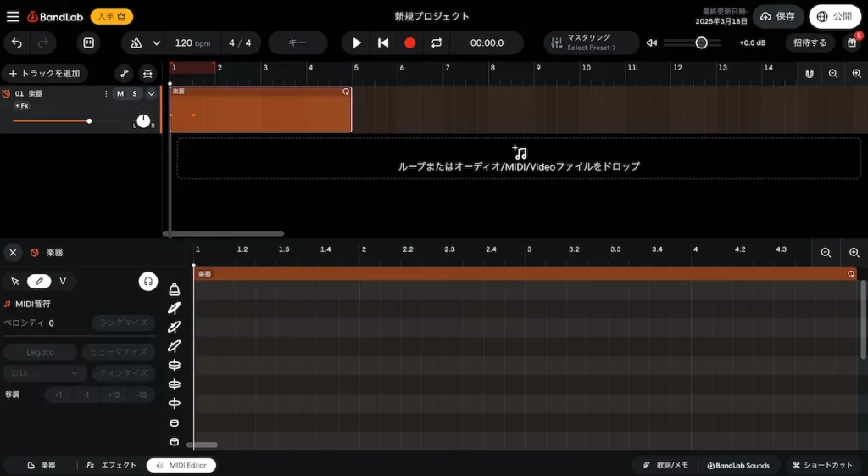The image size is (868, 476).
Task: Toggle cycle loop playback
Action: 437,42
